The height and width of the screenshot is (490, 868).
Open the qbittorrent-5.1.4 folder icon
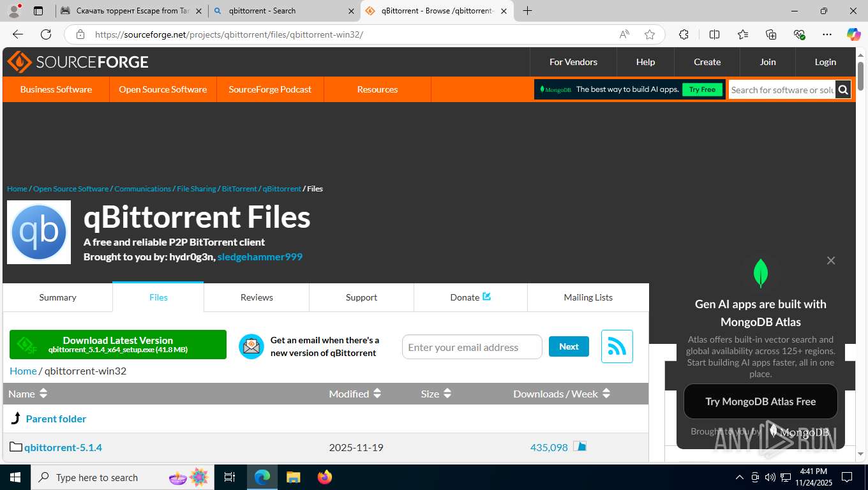[16, 447]
